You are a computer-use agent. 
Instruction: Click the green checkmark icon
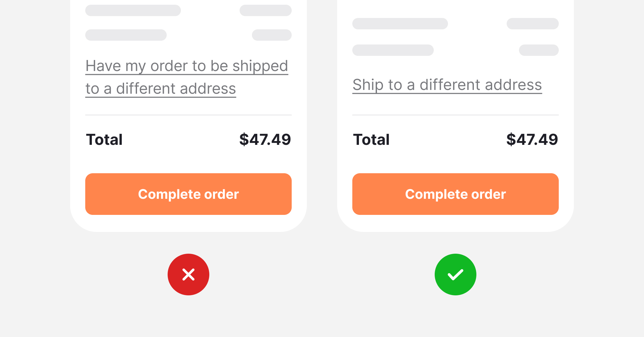tap(456, 275)
